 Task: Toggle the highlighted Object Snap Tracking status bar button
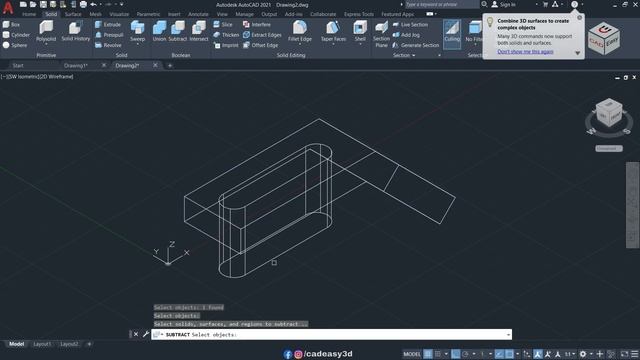point(499,354)
